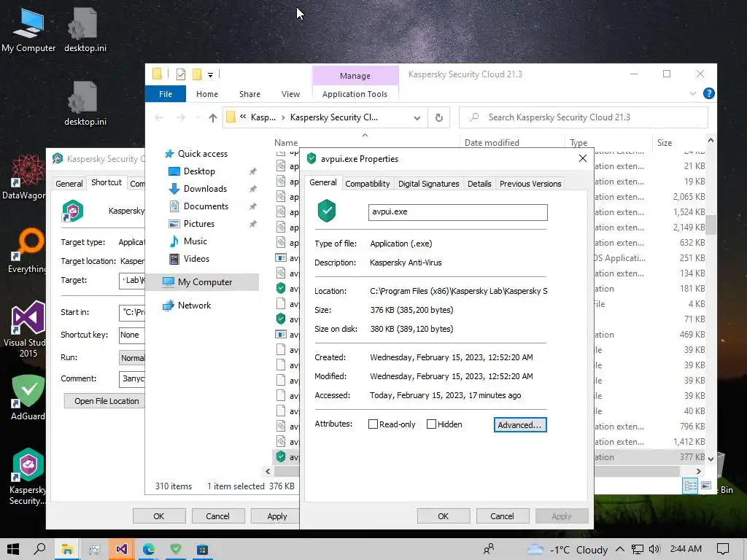Open Microsoft Edge from taskbar

click(x=149, y=549)
